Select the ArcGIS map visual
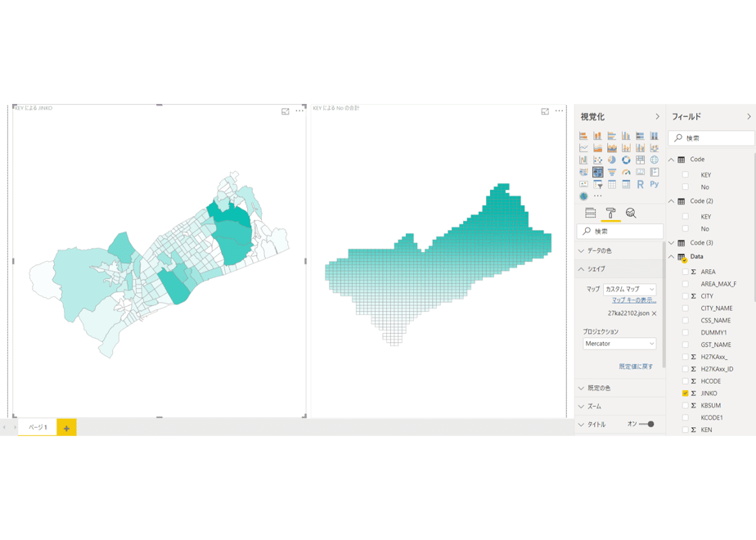The height and width of the screenshot is (540, 756). point(583,196)
